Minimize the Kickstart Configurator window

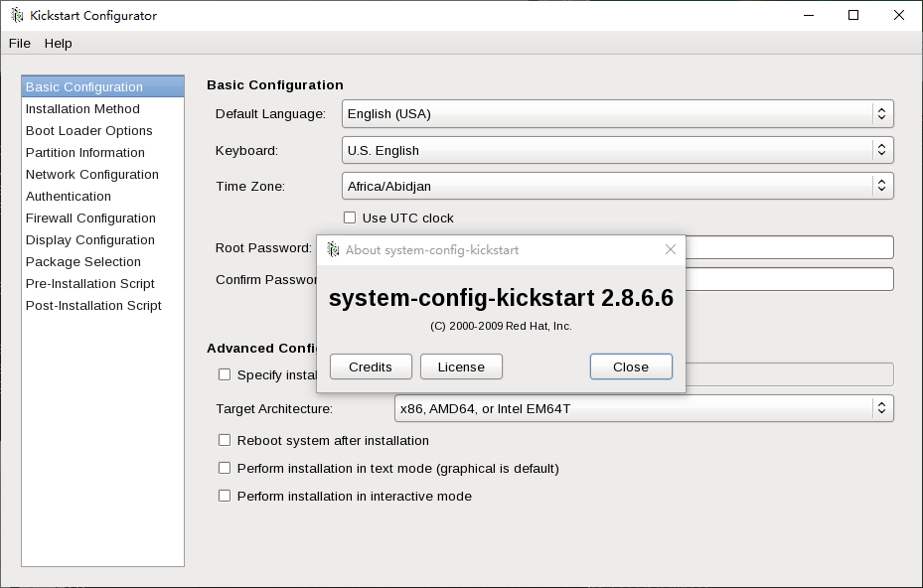[x=809, y=15]
